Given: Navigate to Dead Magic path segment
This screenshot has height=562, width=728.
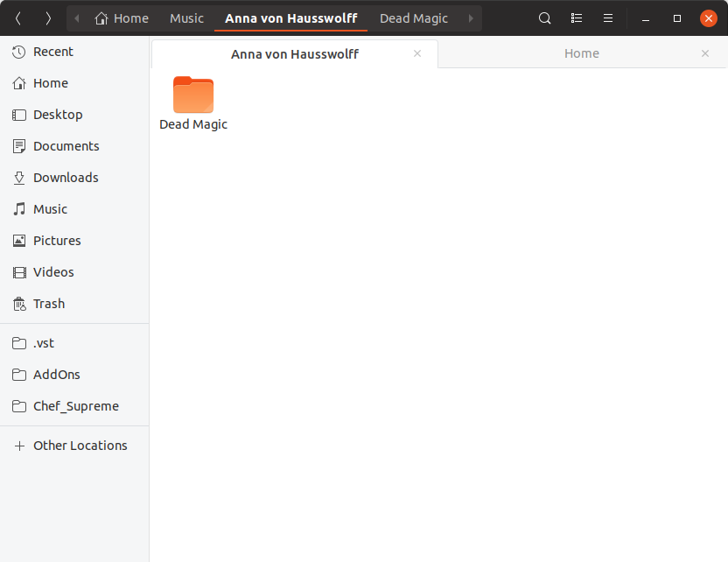Looking at the screenshot, I should click(414, 18).
